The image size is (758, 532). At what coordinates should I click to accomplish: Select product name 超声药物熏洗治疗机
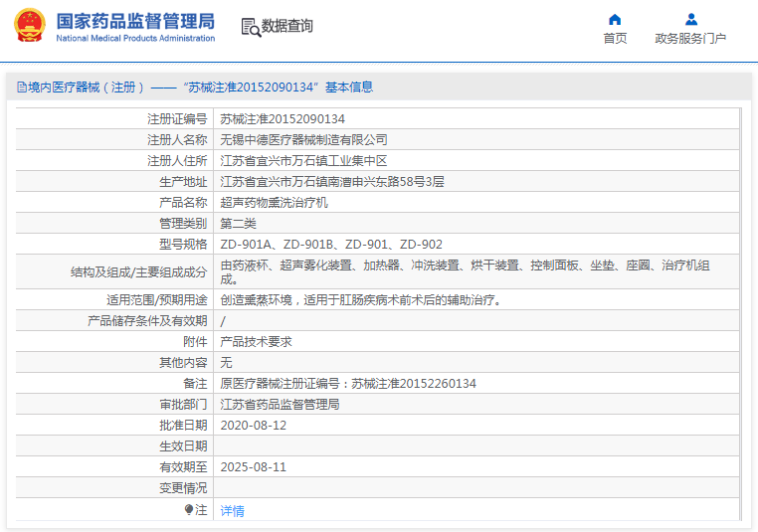pyautogui.click(x=275, y=203)
